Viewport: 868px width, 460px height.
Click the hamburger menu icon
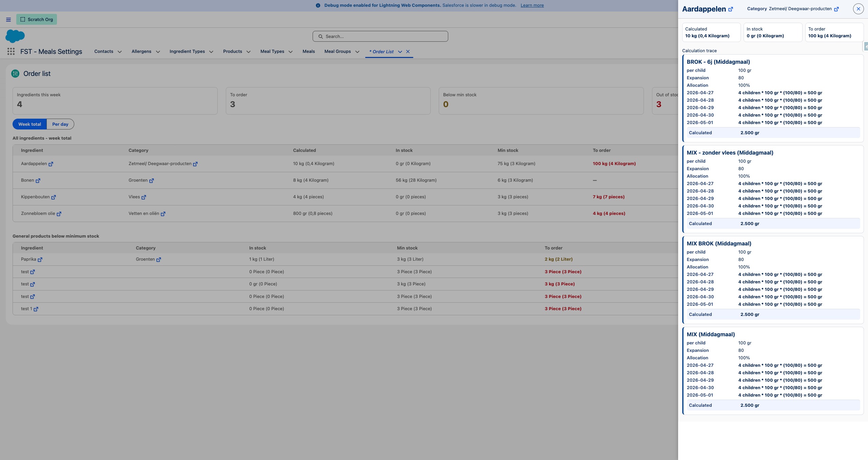pyautogui.click(x=8, y=20)
